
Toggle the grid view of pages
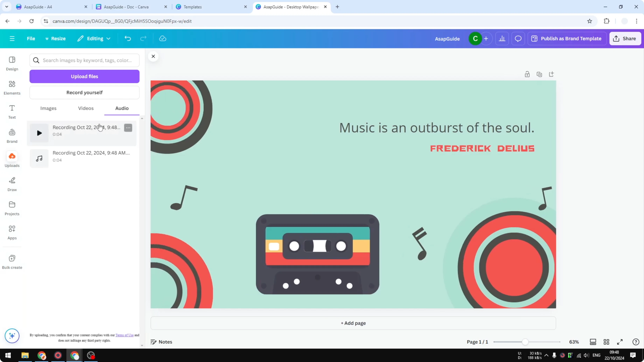click(607, 342)
